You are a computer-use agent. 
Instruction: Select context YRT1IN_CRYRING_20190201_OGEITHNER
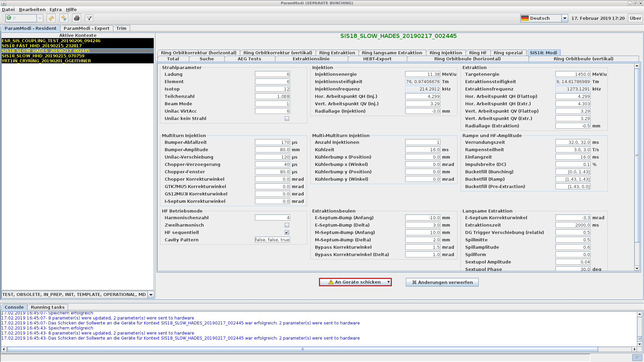[x=77, y=61]
